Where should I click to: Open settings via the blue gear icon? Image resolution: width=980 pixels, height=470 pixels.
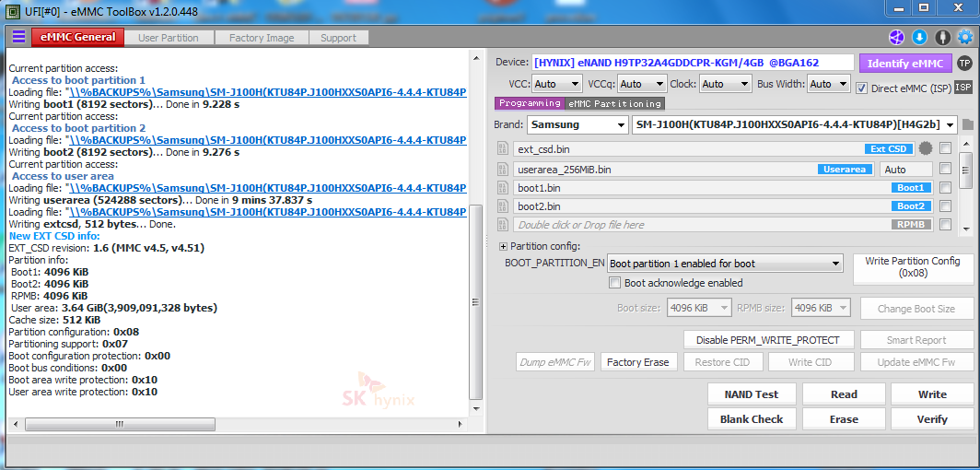[x=965, y=38]
